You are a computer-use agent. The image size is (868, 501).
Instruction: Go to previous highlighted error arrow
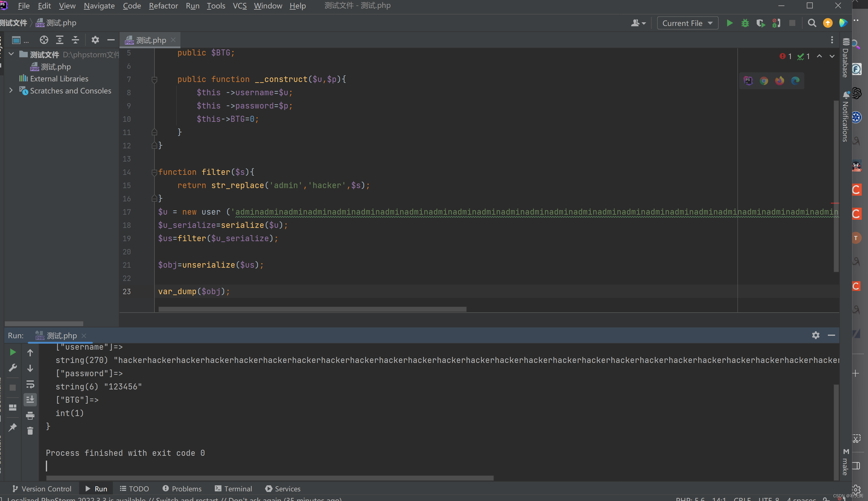[x=819, y=56]
